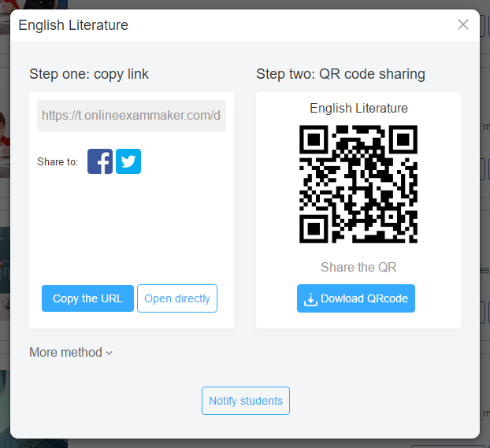Click the Open directly button
This screenshot has width=490, height=448.
coord(177,298)
